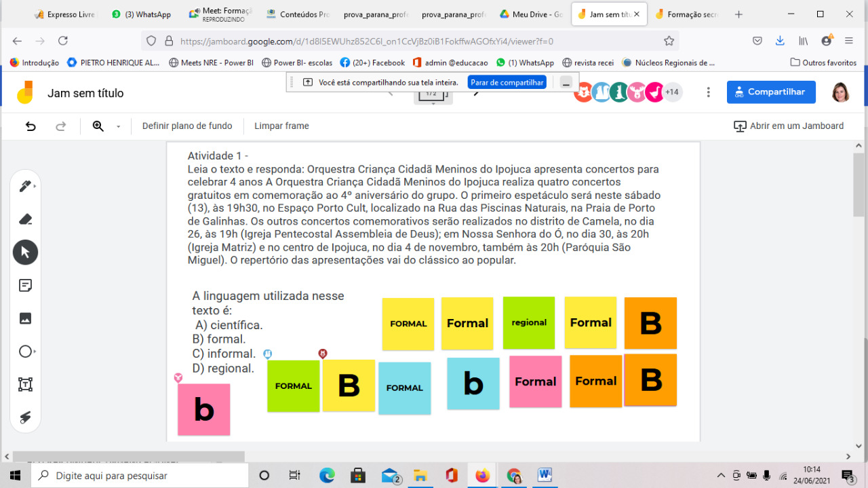Image resolution: width=868 pixels, height=488 pixels.
Task: Switch to the Meet: Formação tab
Action: click(x=219, y=14)
